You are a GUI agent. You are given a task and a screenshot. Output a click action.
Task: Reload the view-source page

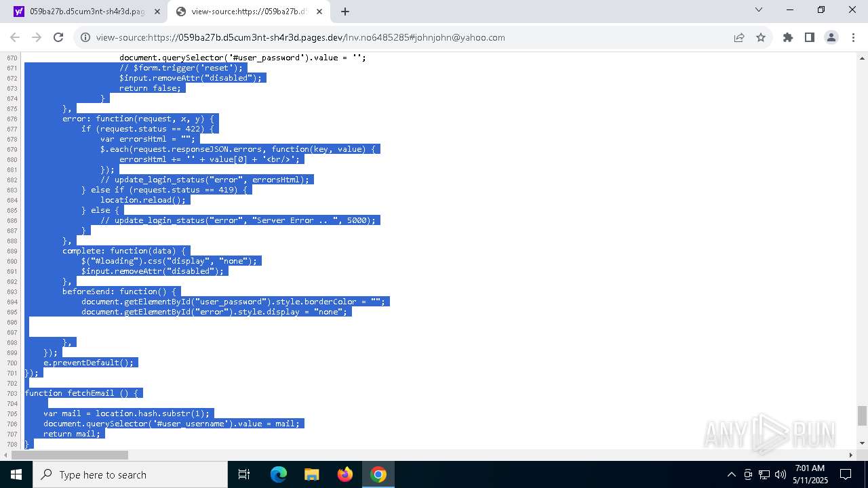click(x=58, y=37)
